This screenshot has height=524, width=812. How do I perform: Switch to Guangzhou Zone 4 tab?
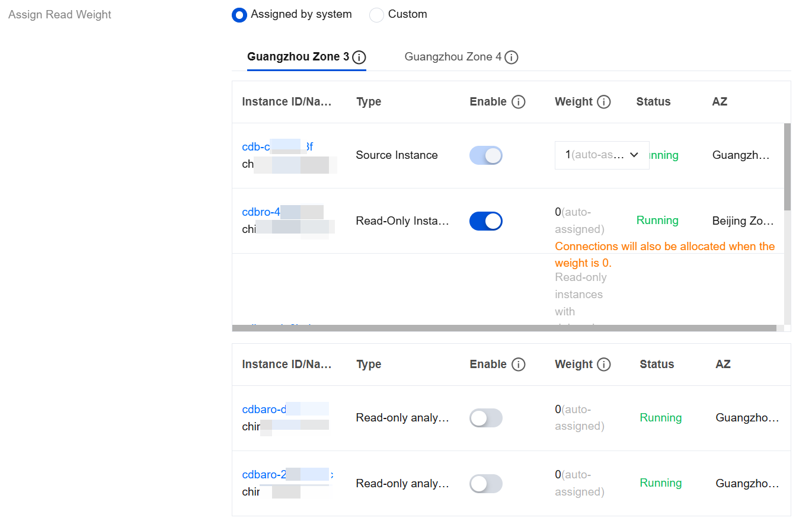point(453,57)
